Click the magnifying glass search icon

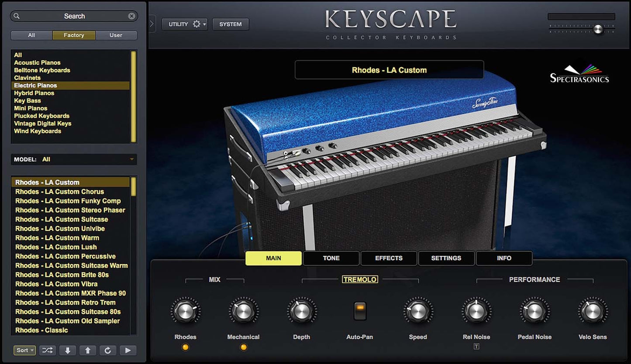(17, 16)
